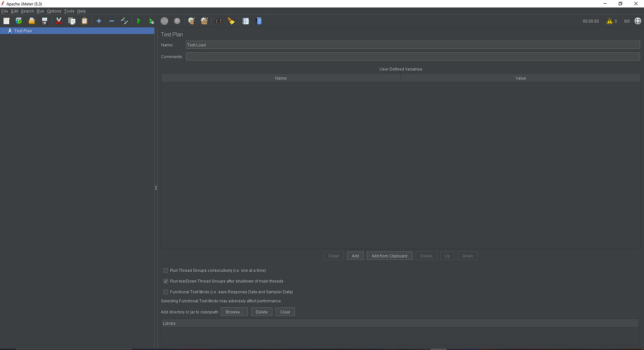This screenshot has height=350, width=644.
Task: Click the Cut scissors icon
Action: tap(59, 21)
